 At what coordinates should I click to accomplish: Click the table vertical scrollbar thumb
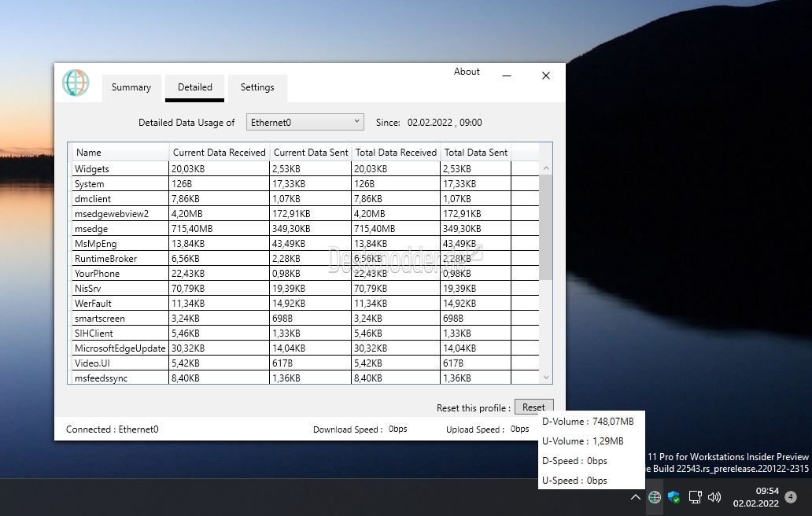pos(546,227)
